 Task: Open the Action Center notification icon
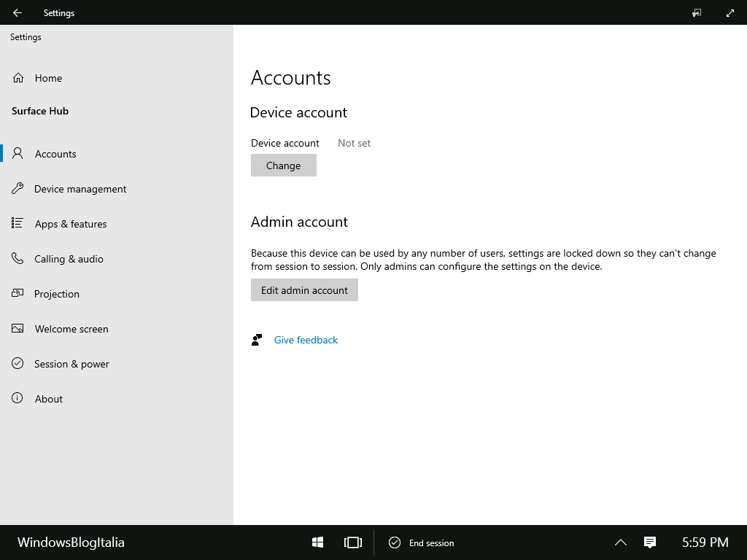point(650,542)
